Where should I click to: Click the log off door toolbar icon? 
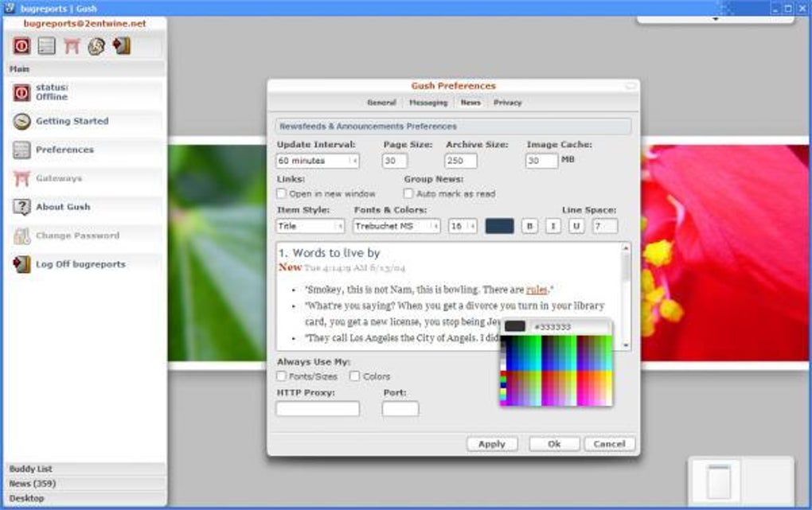click(x=122, y=46)
